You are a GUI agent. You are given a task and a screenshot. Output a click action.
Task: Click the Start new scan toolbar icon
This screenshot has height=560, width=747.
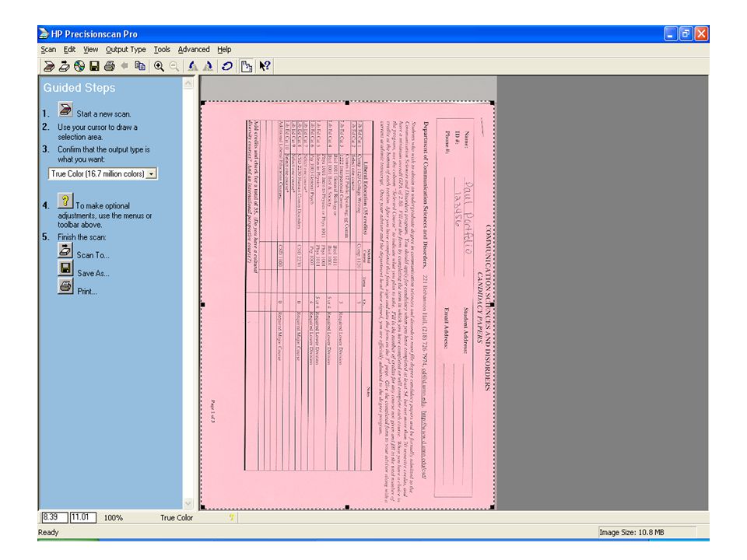(48, 66)
